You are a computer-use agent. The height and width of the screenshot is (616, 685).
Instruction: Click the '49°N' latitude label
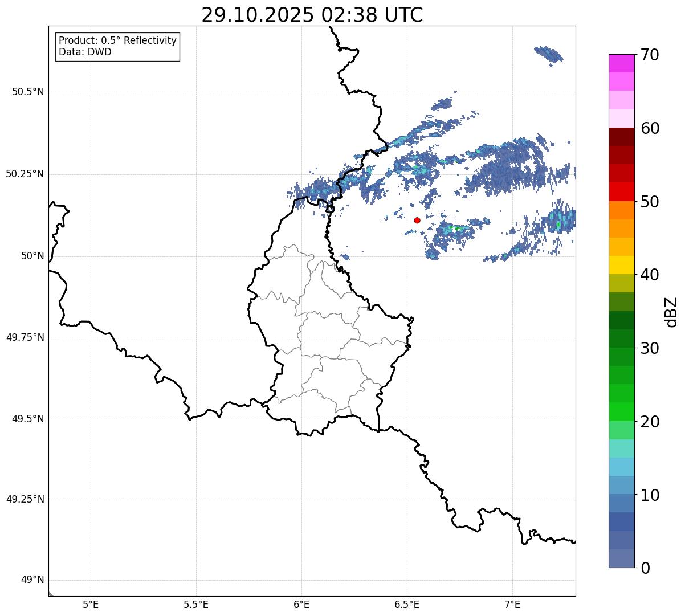point(32,580)
